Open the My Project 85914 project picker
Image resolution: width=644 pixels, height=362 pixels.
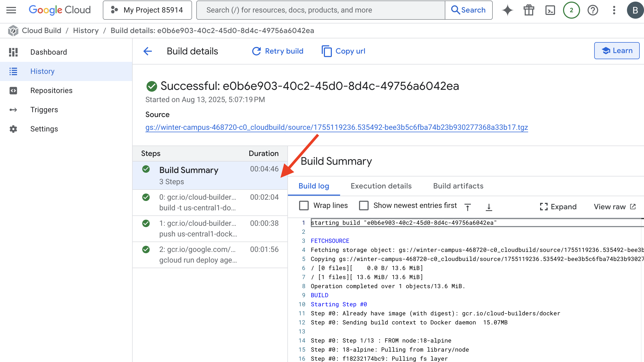tap(147, 10)
